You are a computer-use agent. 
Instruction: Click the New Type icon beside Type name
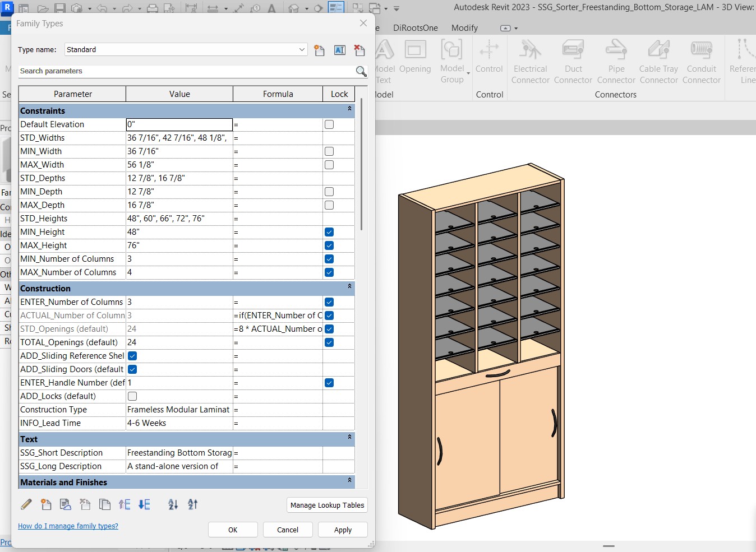(x=319, y=50)
